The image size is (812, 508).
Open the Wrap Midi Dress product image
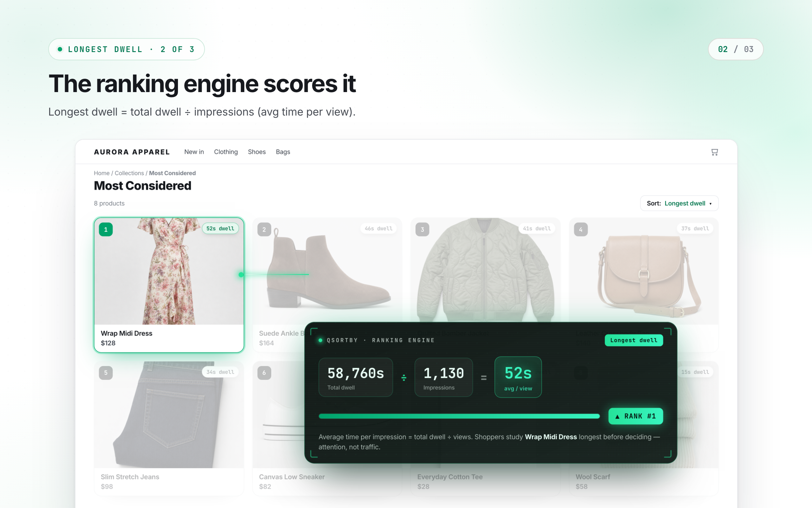coord(169,271)
